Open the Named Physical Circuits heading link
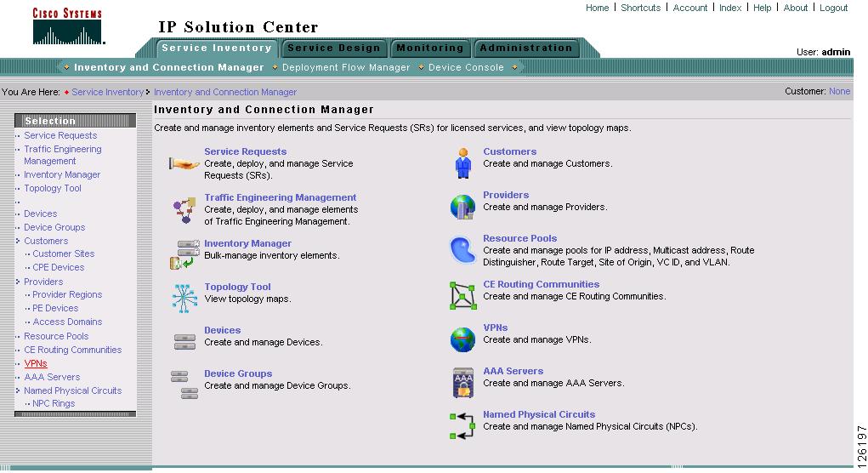This screenshot has width=868, height=473. pyautogui.click(x=539, y=414)
